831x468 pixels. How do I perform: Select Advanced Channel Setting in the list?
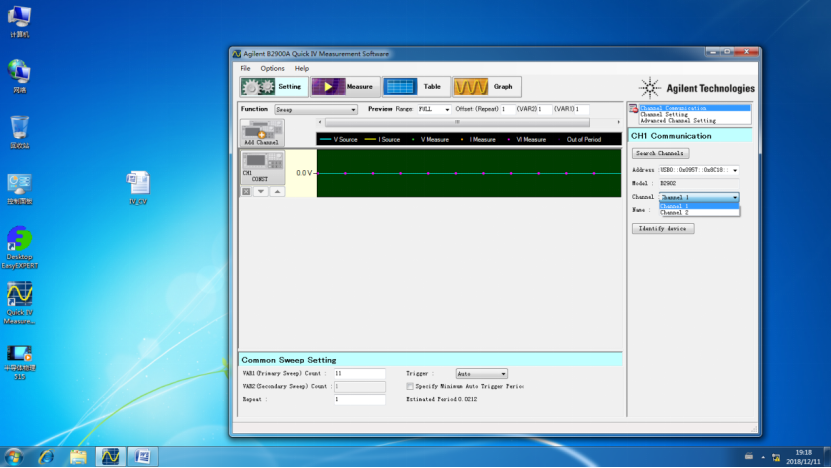tap(695, 121)
